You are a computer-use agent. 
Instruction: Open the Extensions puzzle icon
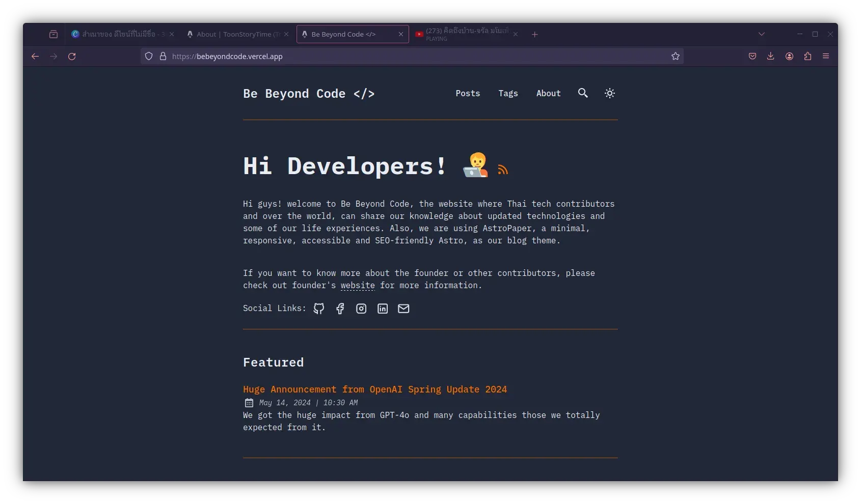tap(808, 56)
